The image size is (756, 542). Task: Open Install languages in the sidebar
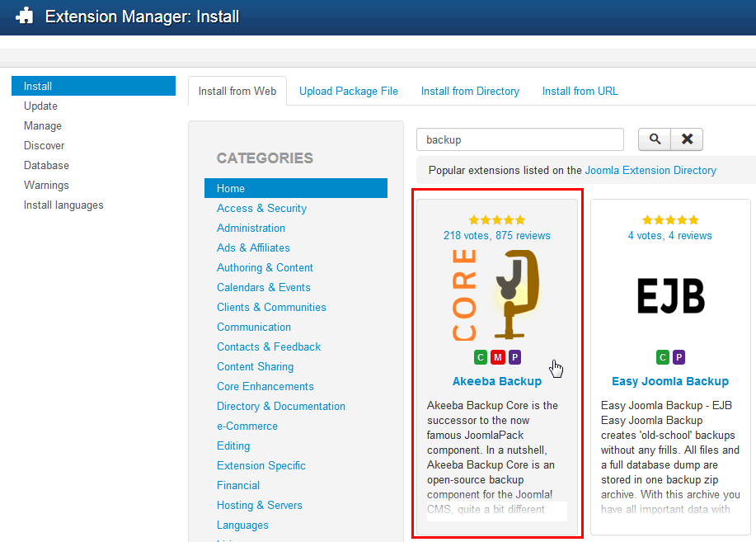pyautogui.click(x=63, y=205)
